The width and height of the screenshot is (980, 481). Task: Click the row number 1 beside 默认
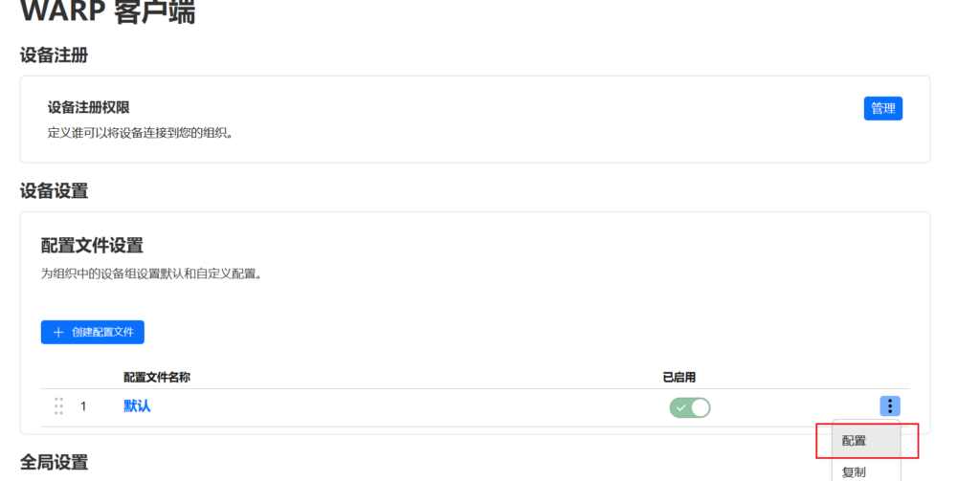pyautogui.click(x=83, y=406)
